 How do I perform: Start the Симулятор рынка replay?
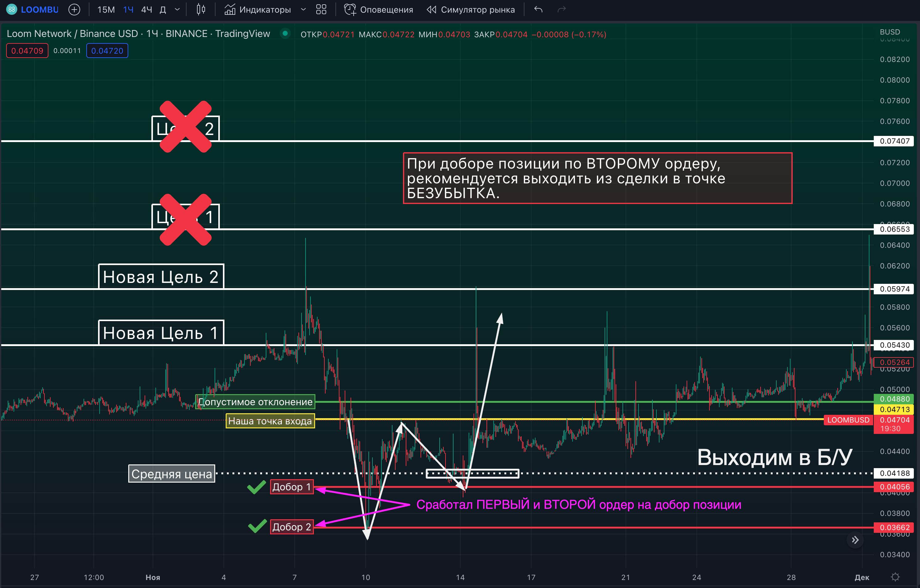point(471,10)
